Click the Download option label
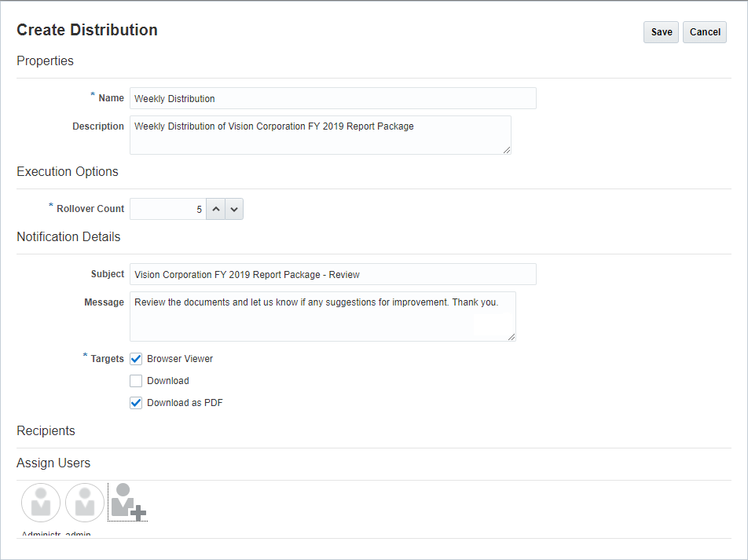The image size is (748, 560). [168, 381]
